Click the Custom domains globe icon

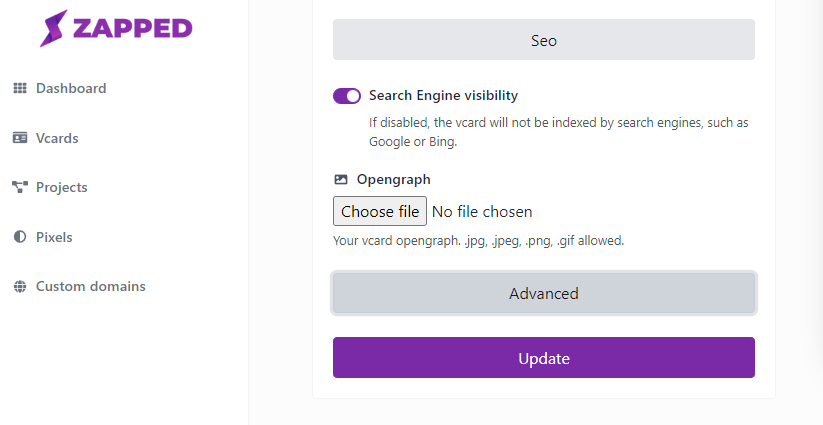20,286
